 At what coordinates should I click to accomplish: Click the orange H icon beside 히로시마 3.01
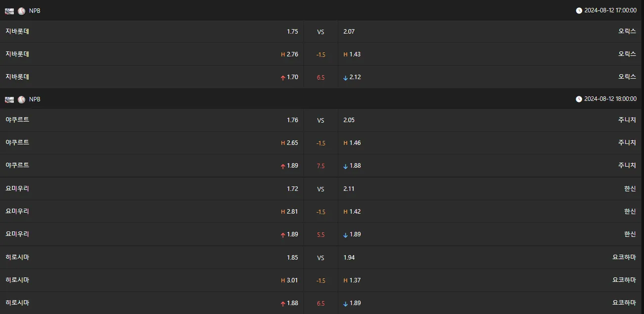coord(283,280)
